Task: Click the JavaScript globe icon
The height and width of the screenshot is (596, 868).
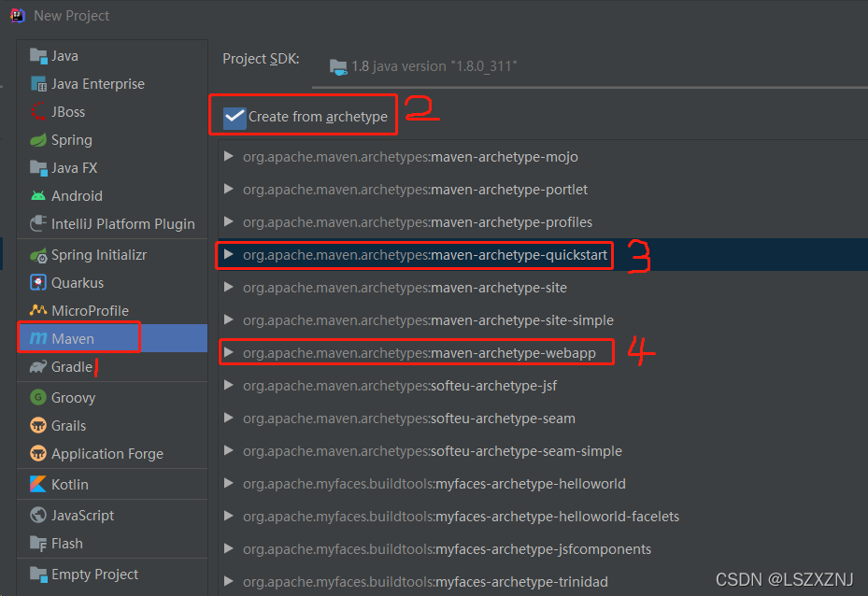Action: 38,516
